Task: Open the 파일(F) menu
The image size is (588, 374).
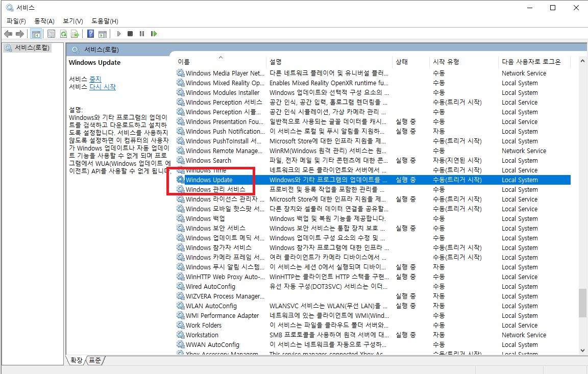Action: tap(16, 21)
